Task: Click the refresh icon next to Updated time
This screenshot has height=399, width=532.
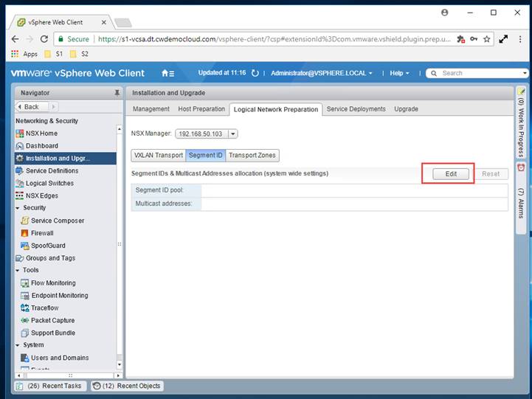Action: coord(255,73)
